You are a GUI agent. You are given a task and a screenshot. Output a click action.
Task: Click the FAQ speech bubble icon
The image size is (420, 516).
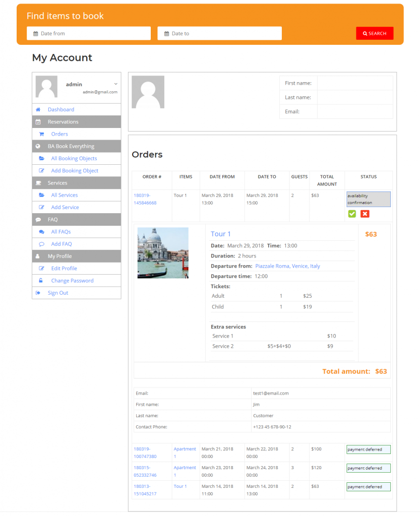[x=37, y=219]
